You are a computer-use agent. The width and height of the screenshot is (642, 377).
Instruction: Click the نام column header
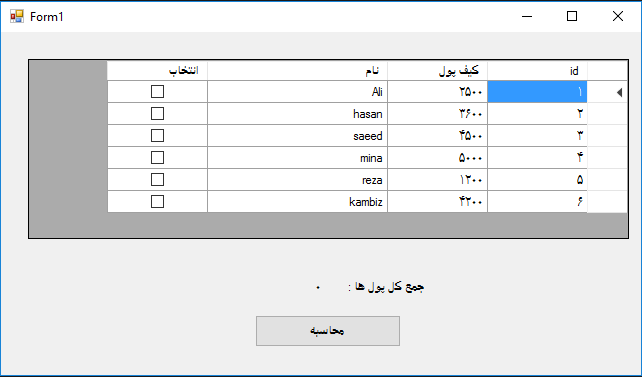point(297,71)
